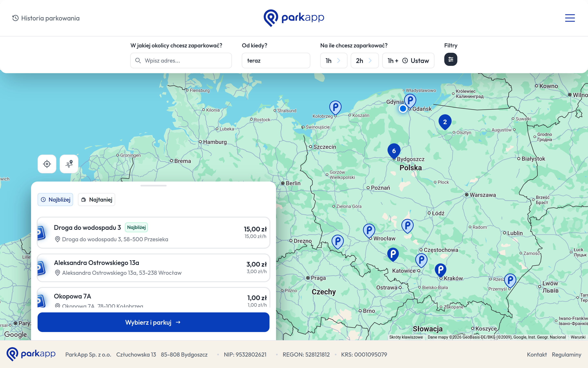Image resolution: width=588 pixels, height=368 pixels.
Task: Open the cluster marker showing 2
Action: pyautogui.click(x=445, y=122)
